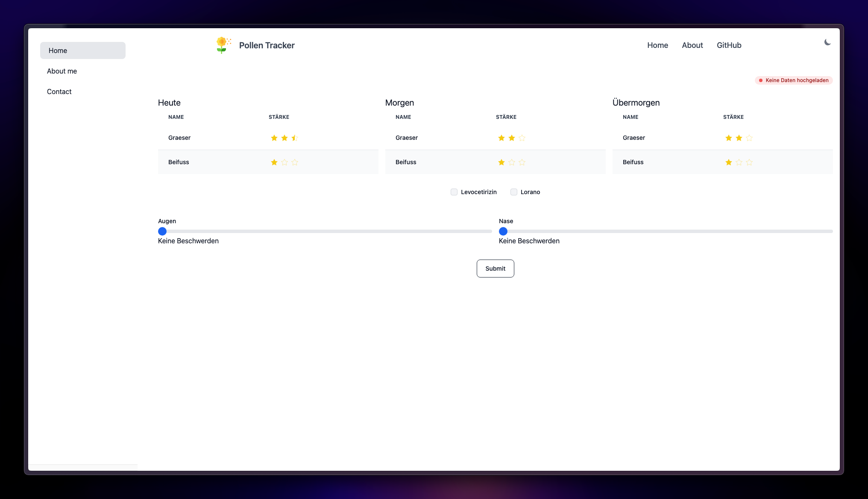The width and height of the screenshot is (868, 499).
Task: Open the GitHub link
Action: 729,45
